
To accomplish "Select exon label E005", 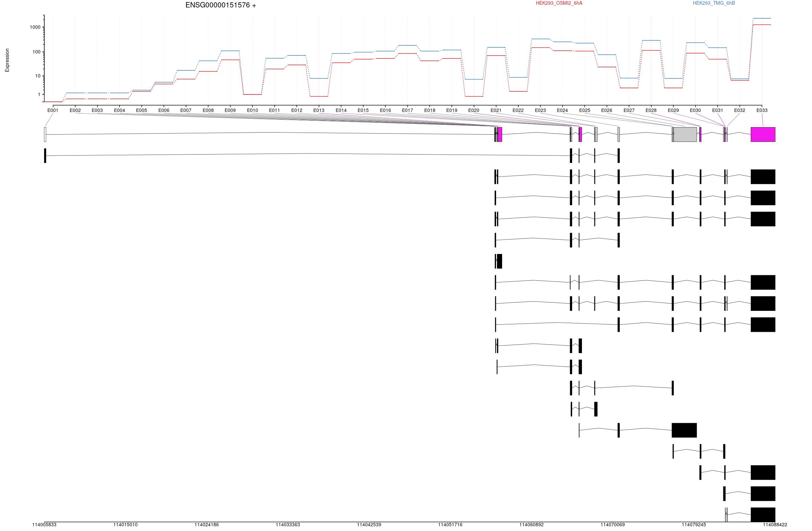I will [141, 110].
